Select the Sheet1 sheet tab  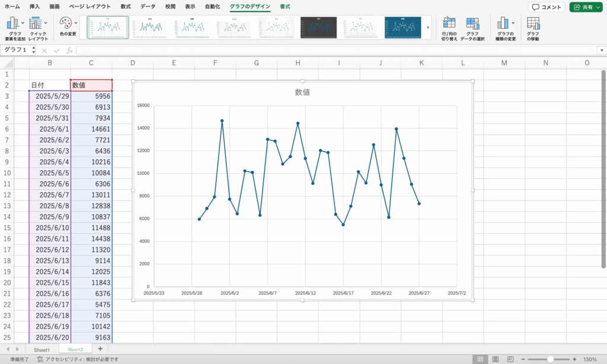[x=42, y=350]
